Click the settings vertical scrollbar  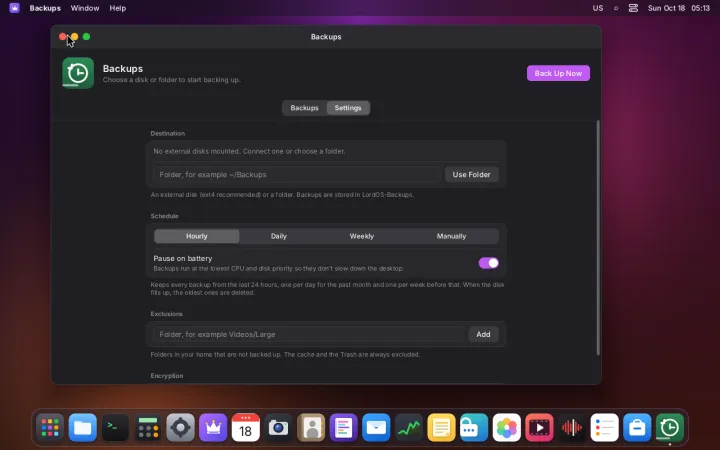598,237
